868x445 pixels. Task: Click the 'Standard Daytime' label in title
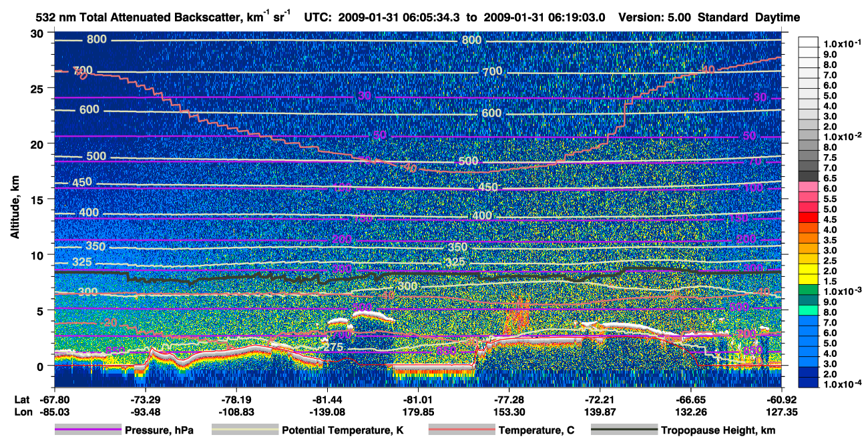(749, 17)
